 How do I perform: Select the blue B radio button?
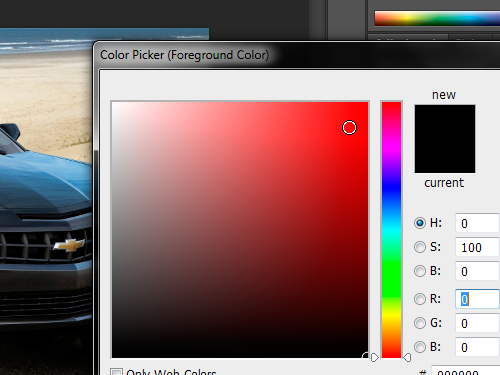[x=420, y=347]
